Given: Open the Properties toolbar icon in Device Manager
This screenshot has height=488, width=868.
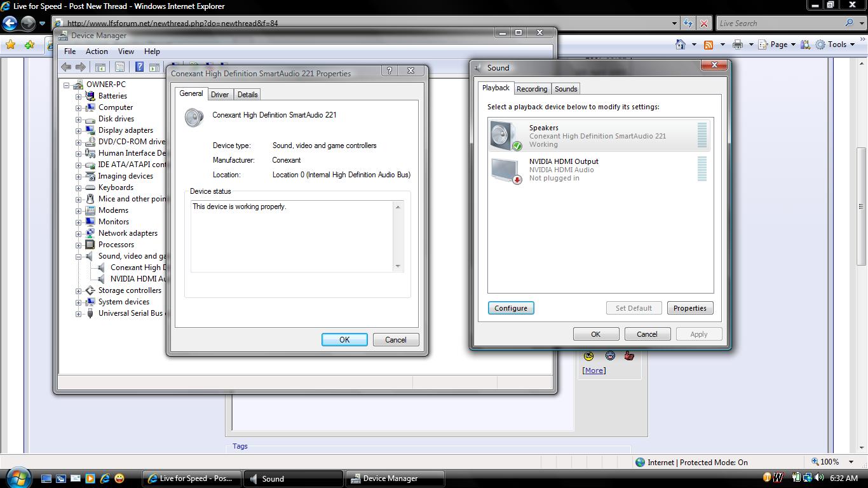Looking at the screenshot, I should click(x=119, y=67).
